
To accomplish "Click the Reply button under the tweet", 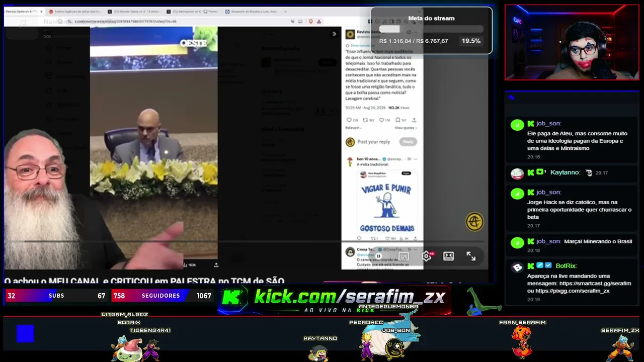I will 408,142.
